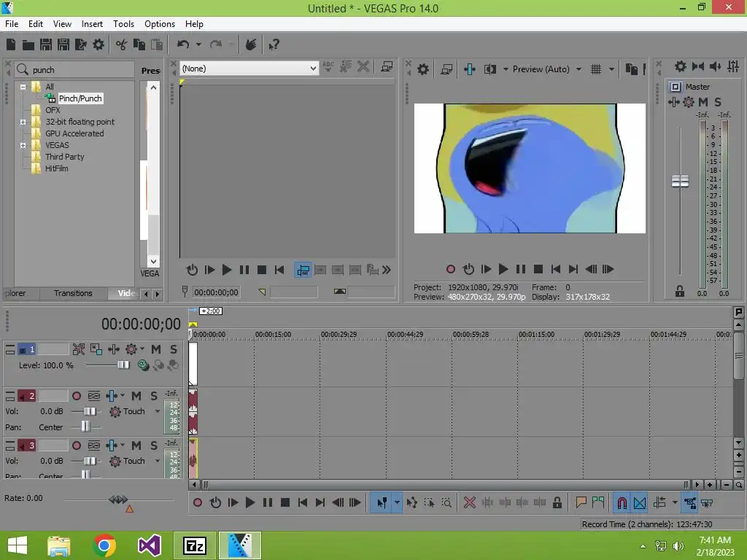Play the video preview
This screenshot has width=747, height=560.
click(x=503, y=270)
